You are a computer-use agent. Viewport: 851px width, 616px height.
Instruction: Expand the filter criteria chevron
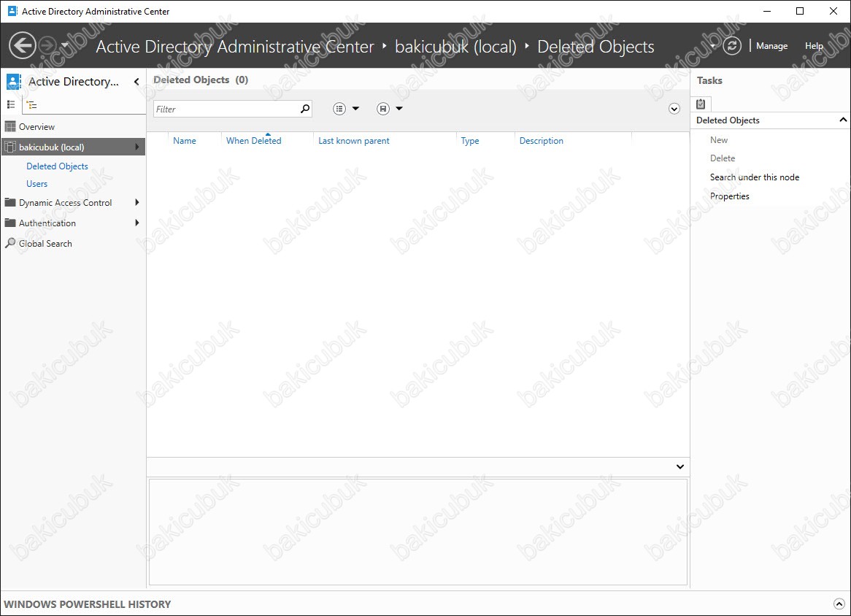click(x=674, y=109)
